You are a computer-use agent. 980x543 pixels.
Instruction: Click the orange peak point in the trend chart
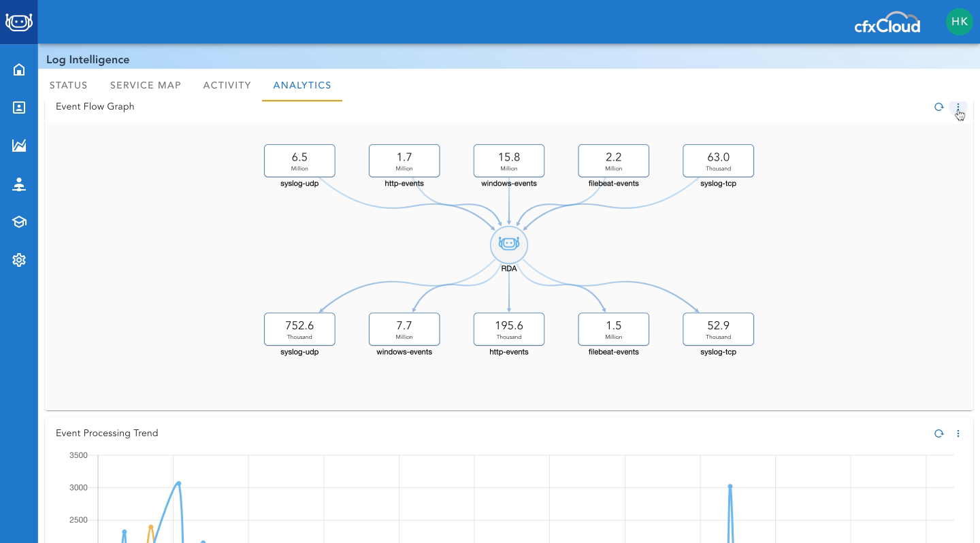click(x=150, y=527)
